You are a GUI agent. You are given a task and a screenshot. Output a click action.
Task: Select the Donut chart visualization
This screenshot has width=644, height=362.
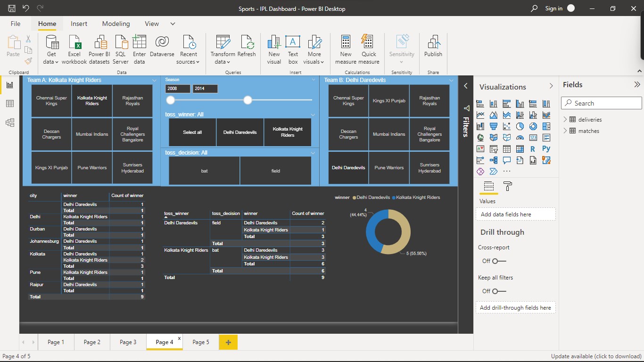tap(533, 126)
